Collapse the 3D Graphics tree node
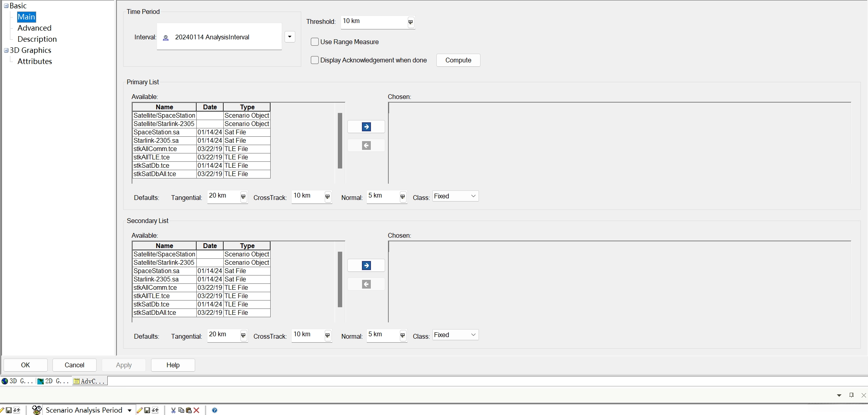 (x=6, y=50)
